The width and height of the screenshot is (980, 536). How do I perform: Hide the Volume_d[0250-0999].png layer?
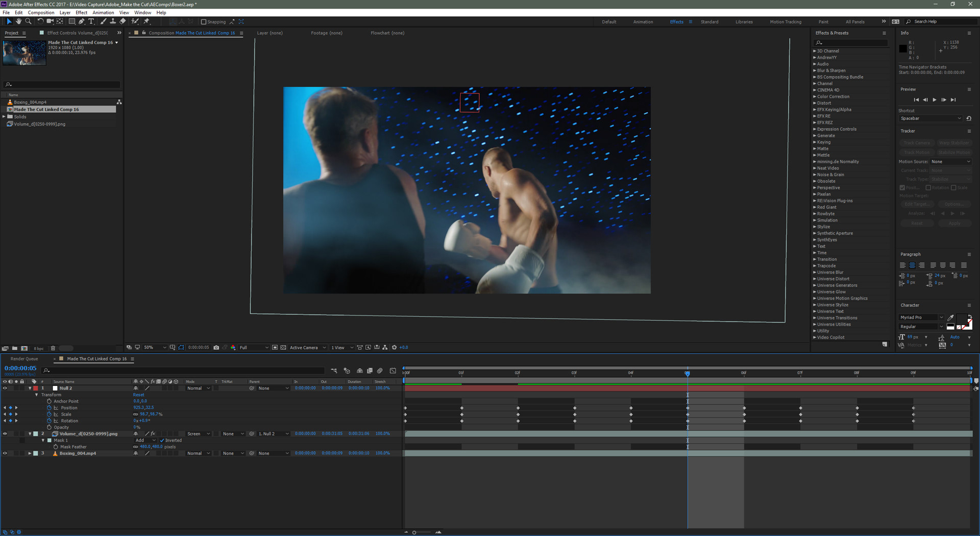pos(5,434)
